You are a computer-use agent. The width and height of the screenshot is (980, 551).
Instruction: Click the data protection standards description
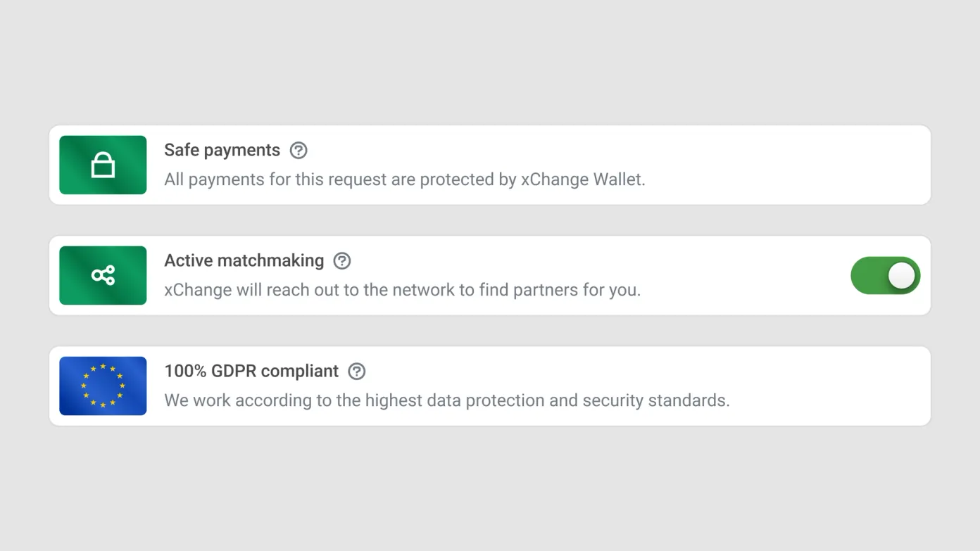coord(447,400)
